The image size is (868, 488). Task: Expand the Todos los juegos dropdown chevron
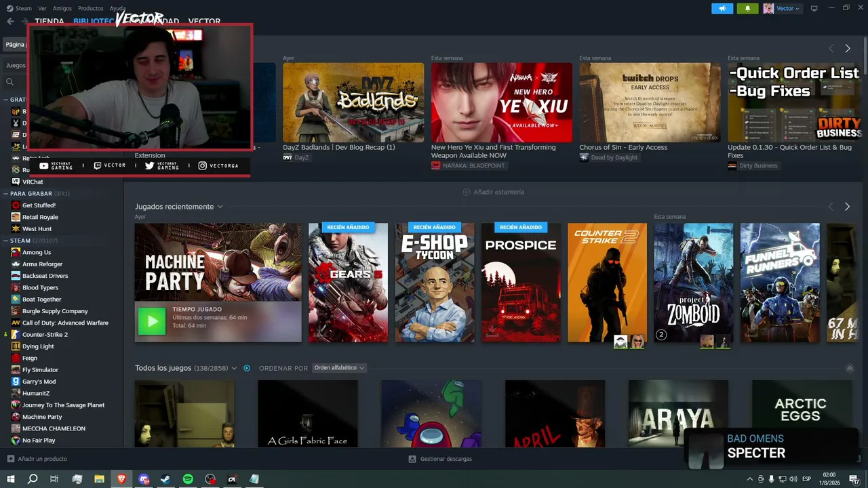[x=234, y=368]
